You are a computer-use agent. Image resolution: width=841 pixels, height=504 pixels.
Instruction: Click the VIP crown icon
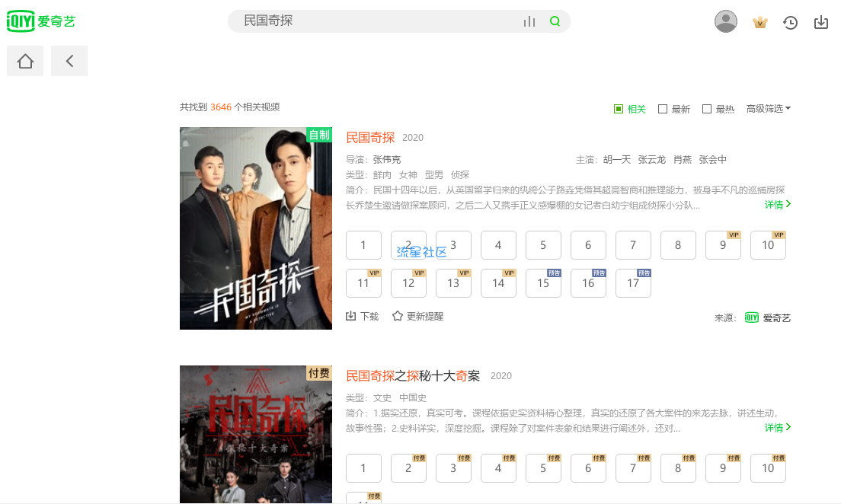click(x=760, y=23)
